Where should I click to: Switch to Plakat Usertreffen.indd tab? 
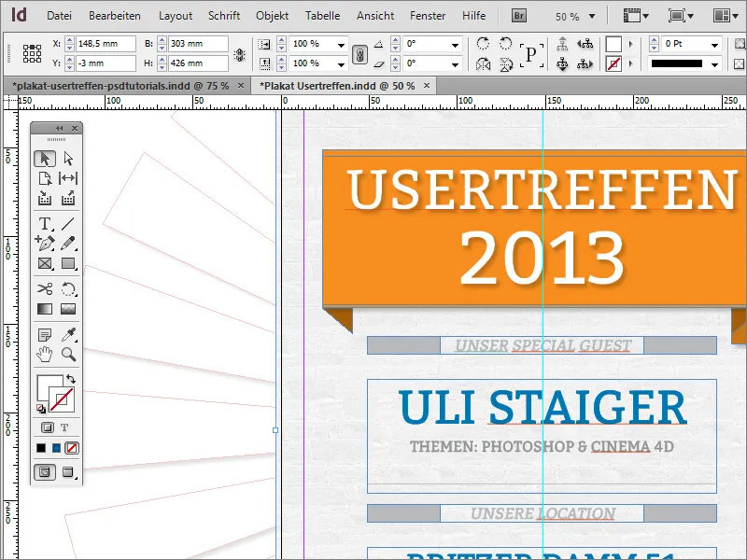(x=337, y=86)
